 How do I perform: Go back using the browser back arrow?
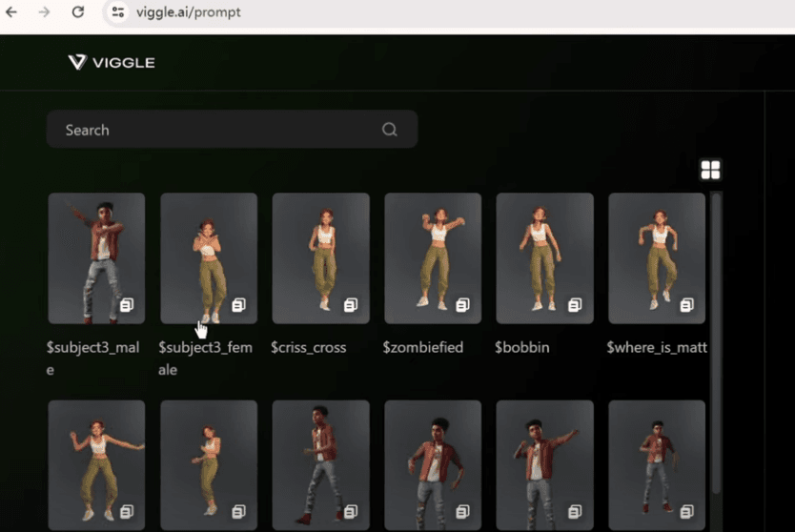pyautogui.click(x=12, y=12)
